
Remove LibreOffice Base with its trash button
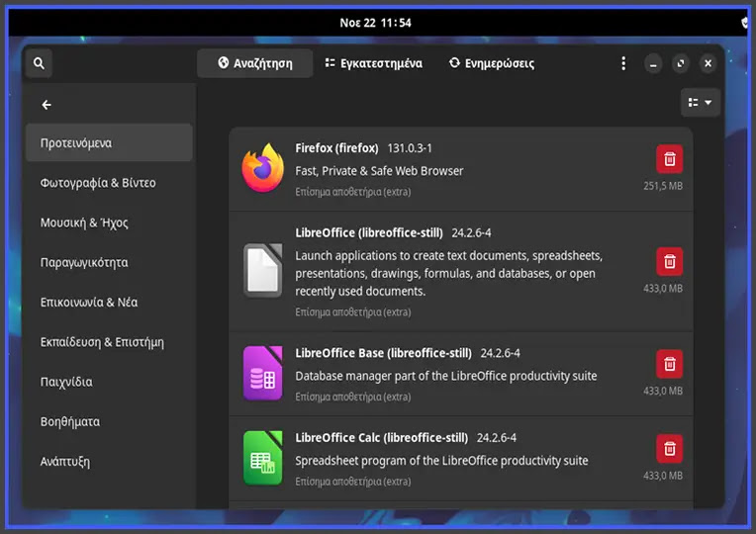pyautogui.click(x=669, y=364)
